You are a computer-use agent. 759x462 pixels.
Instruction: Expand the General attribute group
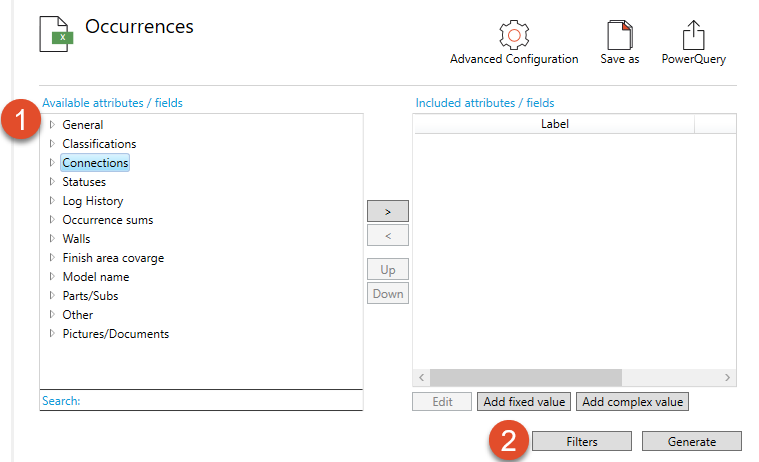[x=53, y=125]
